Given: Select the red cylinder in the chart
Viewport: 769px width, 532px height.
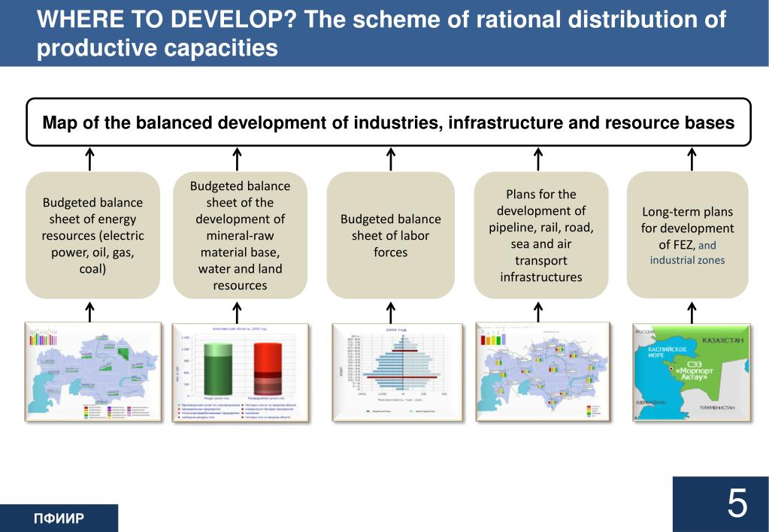Looking at the screenshot, I should (268, 369).
